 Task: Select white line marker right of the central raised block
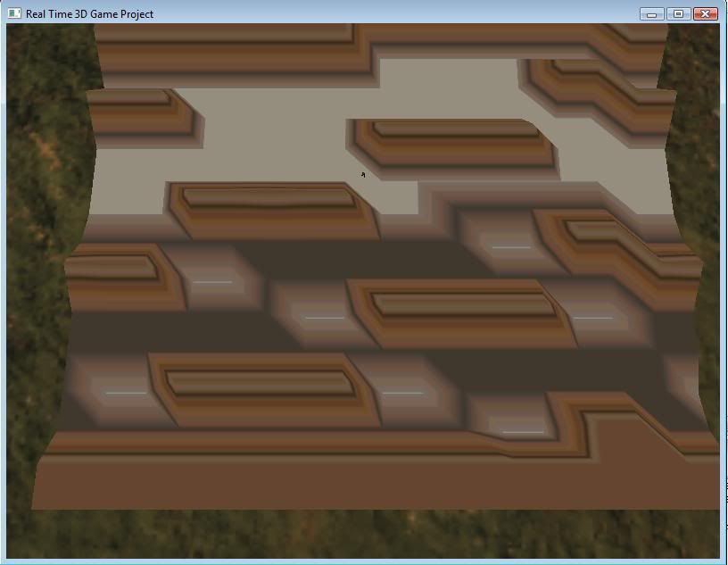point(593,317)
